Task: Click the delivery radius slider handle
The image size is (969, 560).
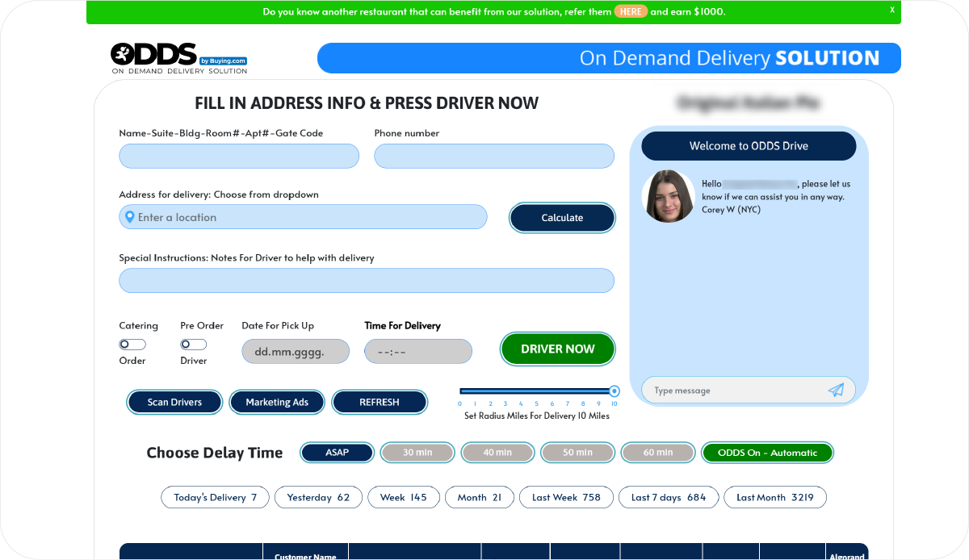Action: tap(615, 391)
